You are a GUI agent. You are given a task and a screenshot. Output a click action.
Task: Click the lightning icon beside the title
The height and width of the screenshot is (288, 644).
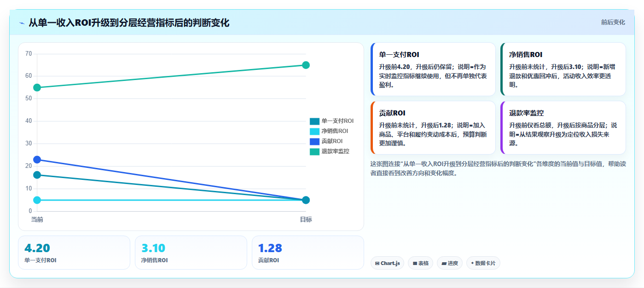click(x=22, y=23)
